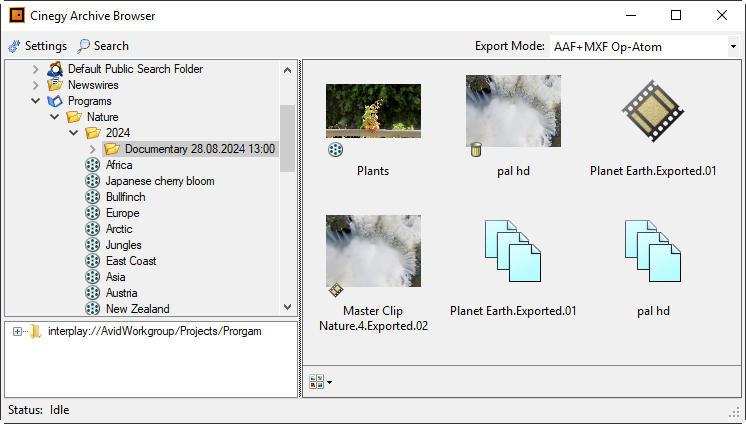Click the Cinegy Archive Browser app icon

pos(17,15)
